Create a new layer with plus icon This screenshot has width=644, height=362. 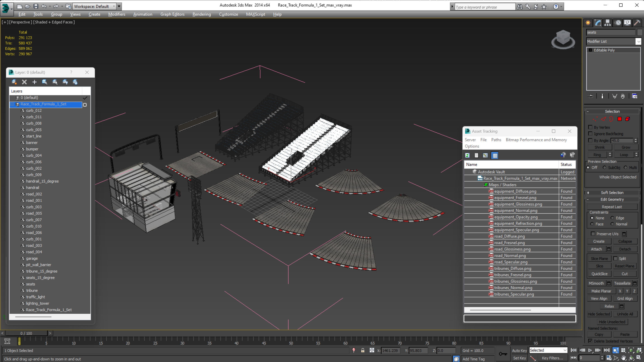coord(35,82)
